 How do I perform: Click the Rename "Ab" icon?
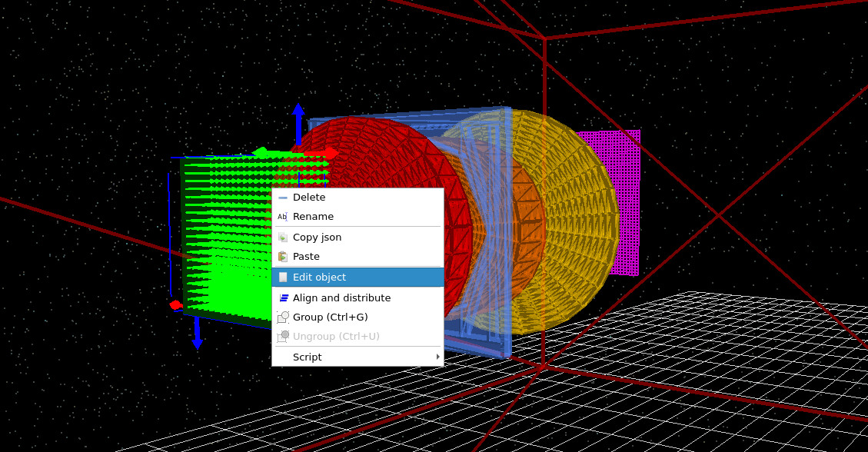(283, 216)
